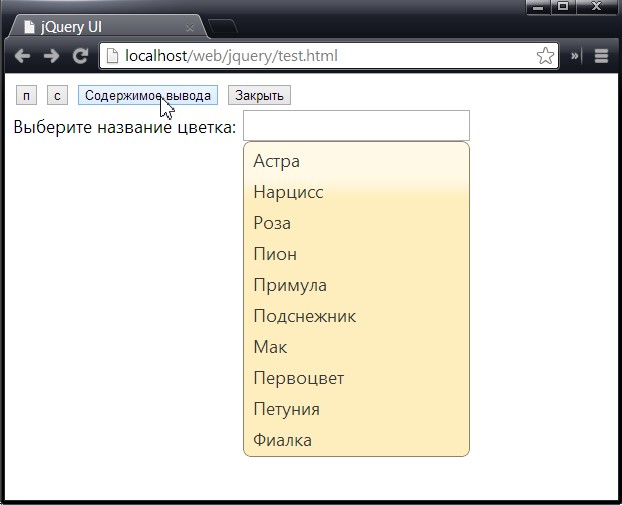Screen dimensions: 622x505
Task: Choose 'Пион' menu entry
Action: (356, 254)
